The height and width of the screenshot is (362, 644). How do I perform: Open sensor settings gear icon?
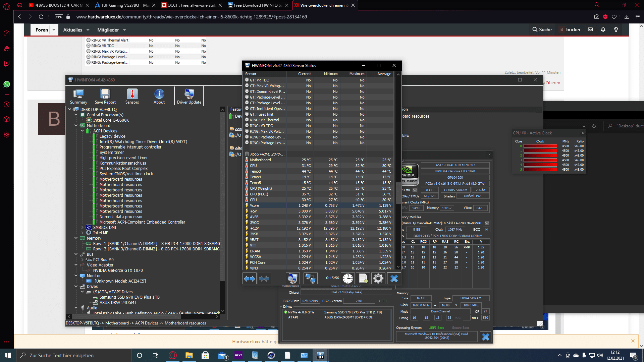pyautogui.click(x=378, y=279)
